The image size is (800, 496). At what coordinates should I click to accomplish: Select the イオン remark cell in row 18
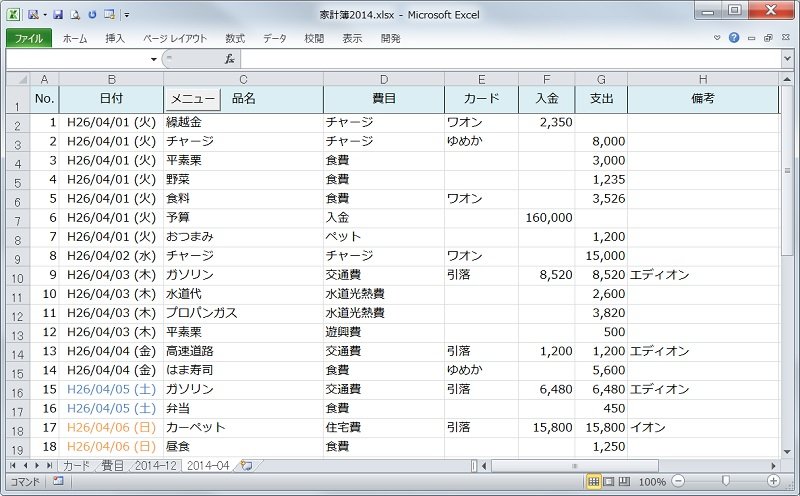703,428
